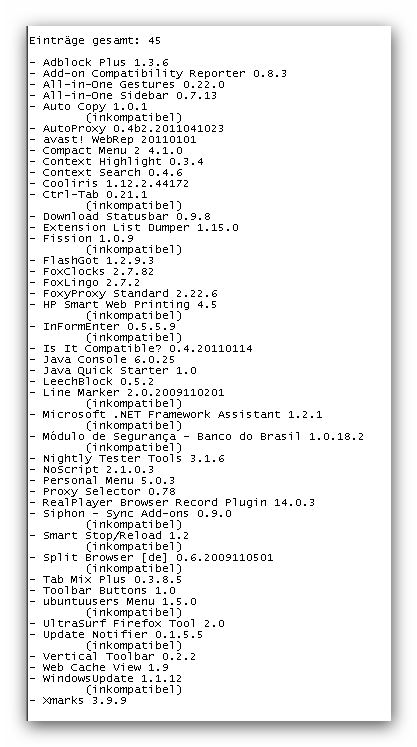
Task: Click the All-in-One Gestures 0.22.0 entry
Action: tap(133, 85)
